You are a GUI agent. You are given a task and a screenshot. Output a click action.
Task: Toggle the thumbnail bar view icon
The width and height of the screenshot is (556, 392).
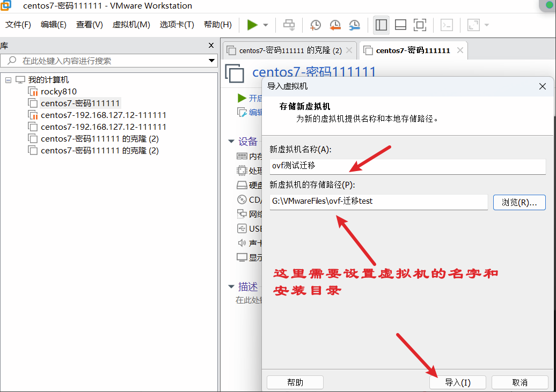tap(400, 25)
